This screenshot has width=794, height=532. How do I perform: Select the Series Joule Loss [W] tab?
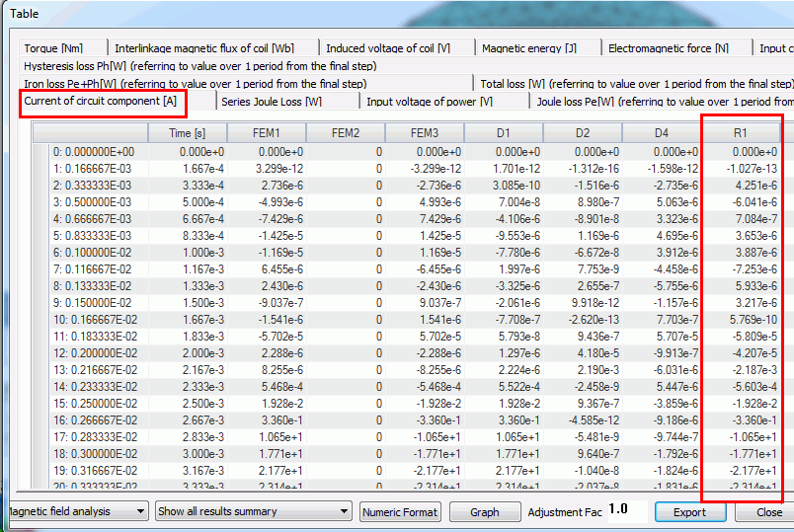tap(272, 101)
